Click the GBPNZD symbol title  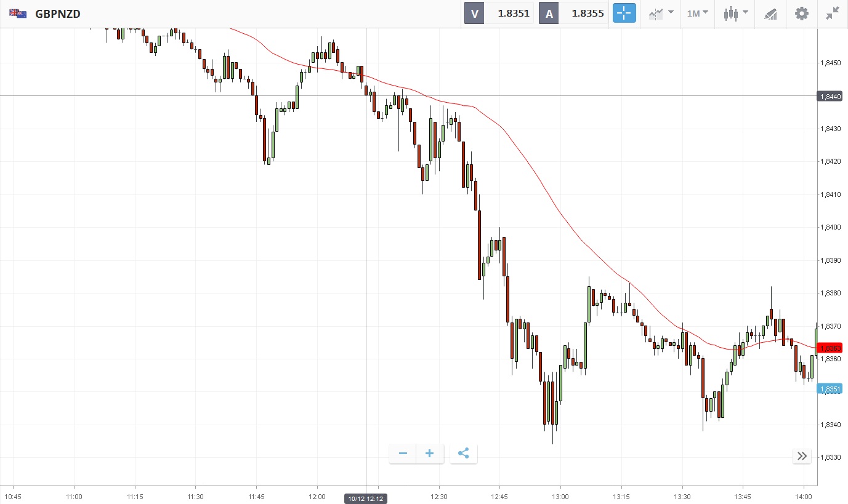58,14
